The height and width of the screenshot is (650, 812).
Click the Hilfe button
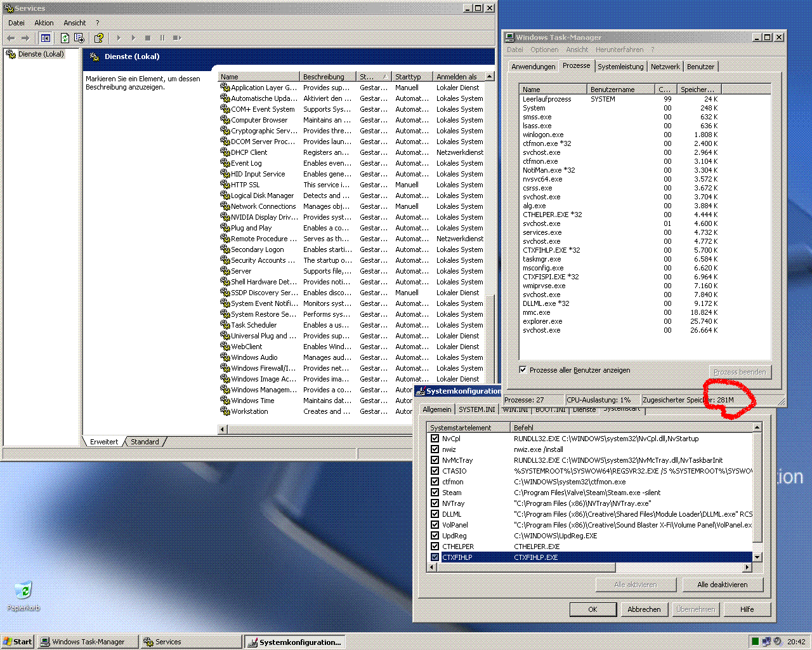tap(747, 609)
